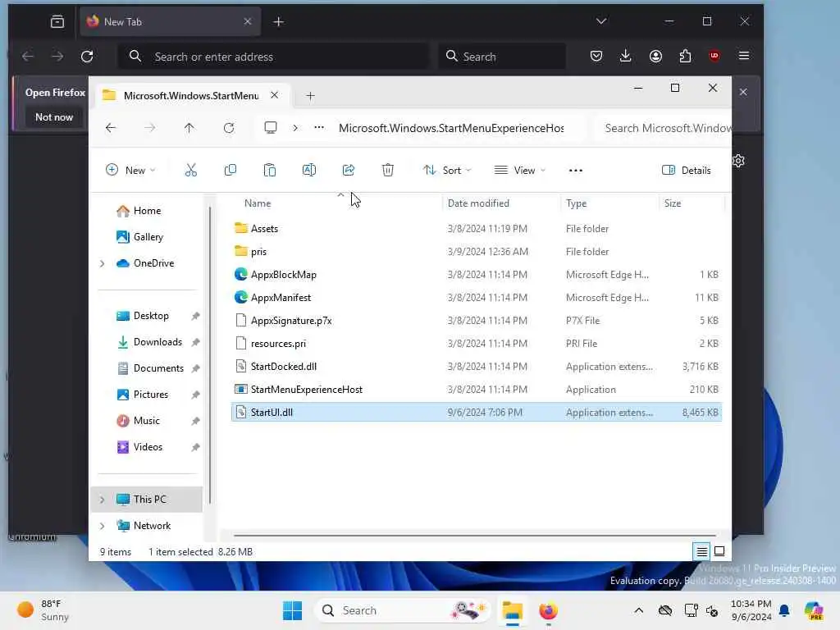Open the View dropdown menu
The height and width of the screenshot is (630, 840).
click(519, 171)
